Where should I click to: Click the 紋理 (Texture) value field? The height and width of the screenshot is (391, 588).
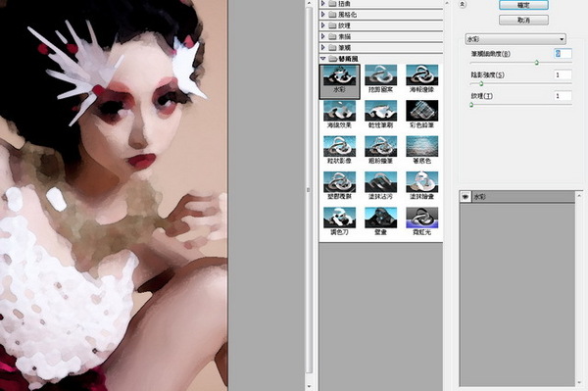pyautogui.click(x=563, y=96)
